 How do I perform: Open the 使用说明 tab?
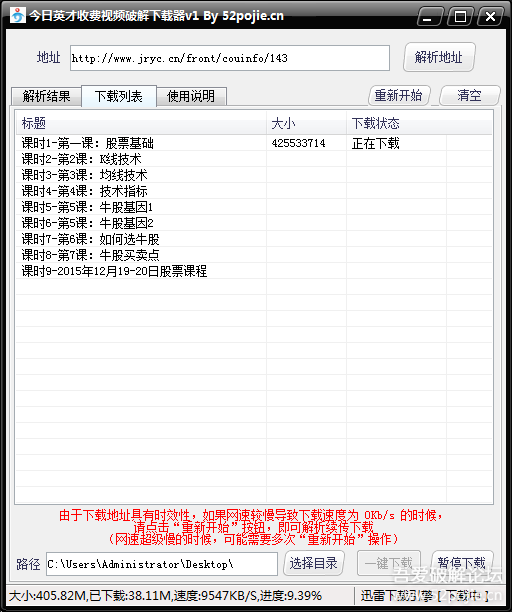[x=191, y=96]
